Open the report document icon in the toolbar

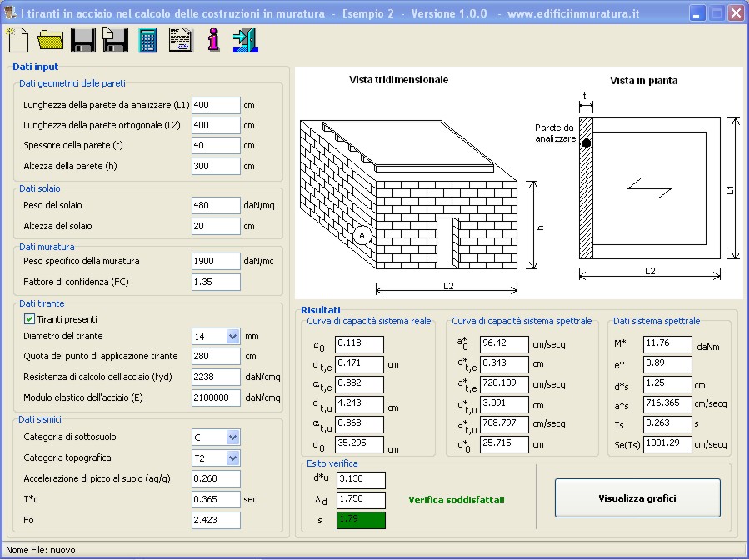(181, 40)
